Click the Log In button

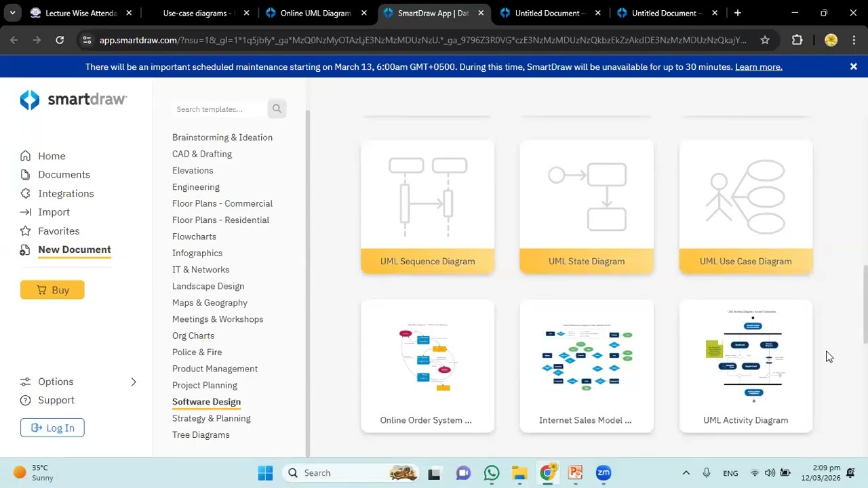click(52, 428)
